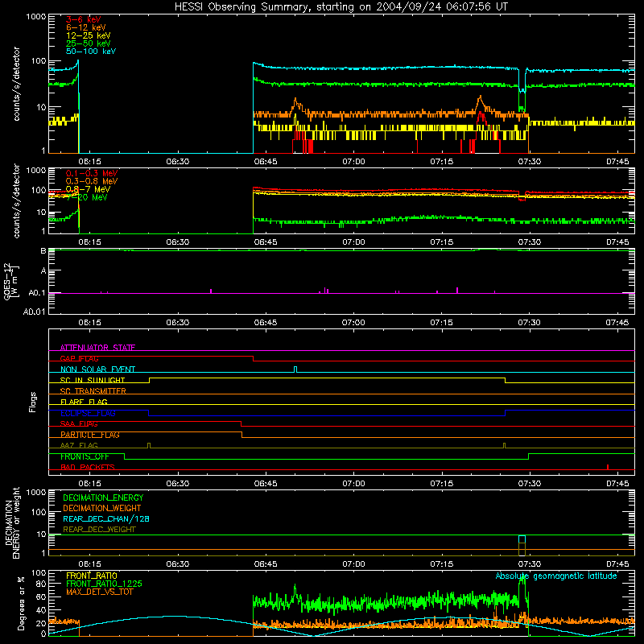The height and width of the screenshot is (644, 644).
Task: Click the ECLIPSE_FLAG label
Action: (x=88, y=413)
